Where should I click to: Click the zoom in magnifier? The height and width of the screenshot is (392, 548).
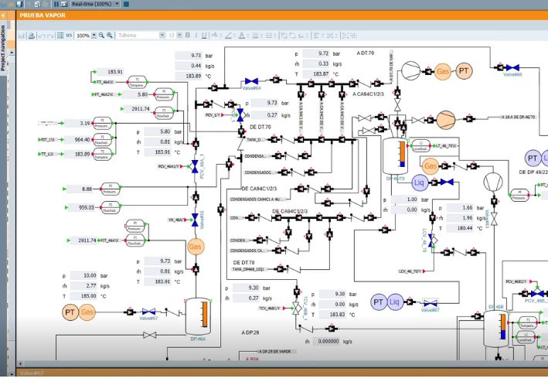click(110, 36)
